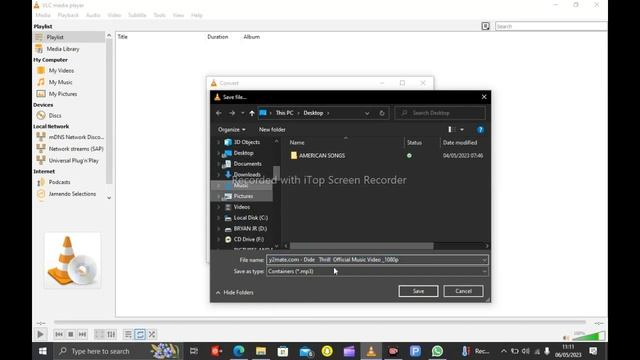Expand 3D Objects in the folder tree

click(218, 142)
